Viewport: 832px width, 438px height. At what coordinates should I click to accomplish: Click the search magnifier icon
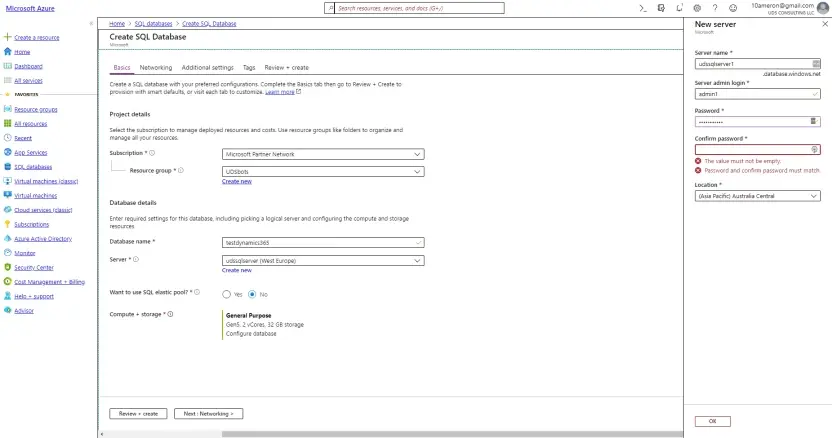(x=330, y=8)
